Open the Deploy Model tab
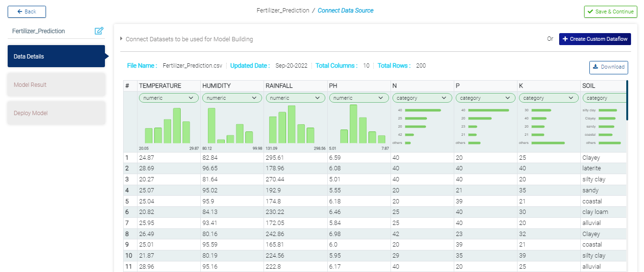The height and width of the screenshot is (272, 644). pyautogui.click(x=56, y=113)
